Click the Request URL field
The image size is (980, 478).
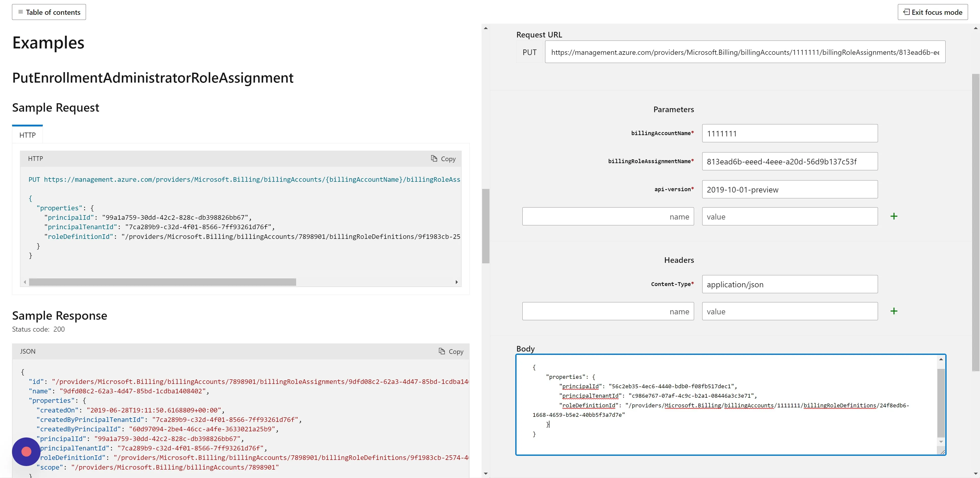[x=745, y=52]
